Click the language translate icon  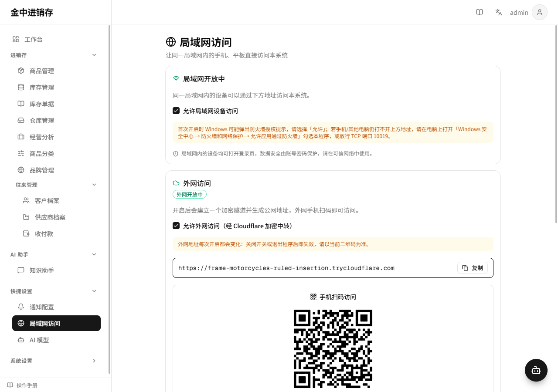[x=499, y=12]
